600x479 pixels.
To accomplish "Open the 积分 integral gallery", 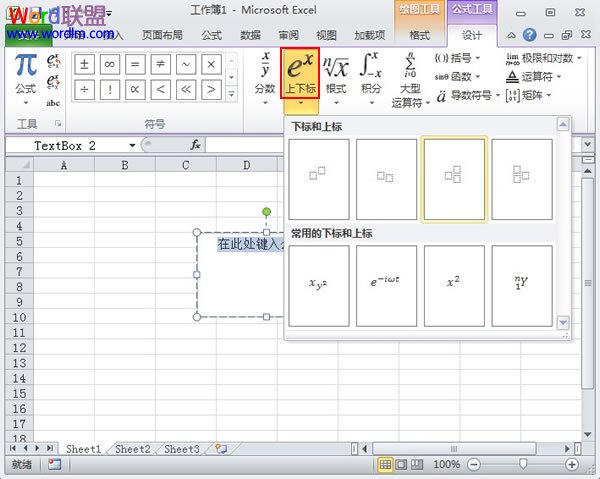I will 371,74.
